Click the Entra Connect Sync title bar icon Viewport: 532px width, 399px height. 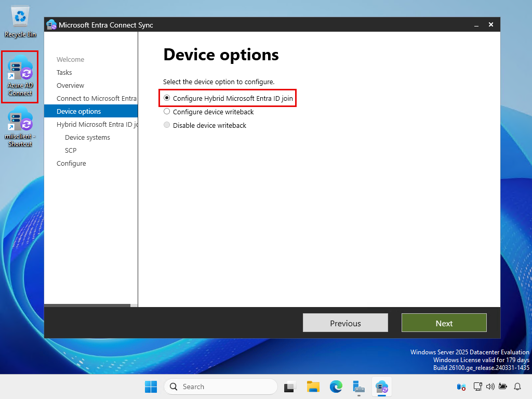coord(51,25)
